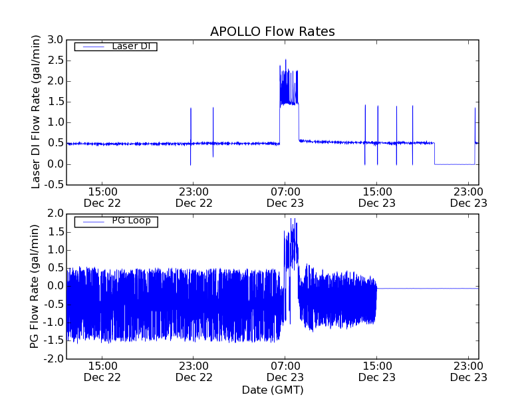
Task: Click the 2.0 tick on PG Flow y-axis
Action: pos(55,213)
